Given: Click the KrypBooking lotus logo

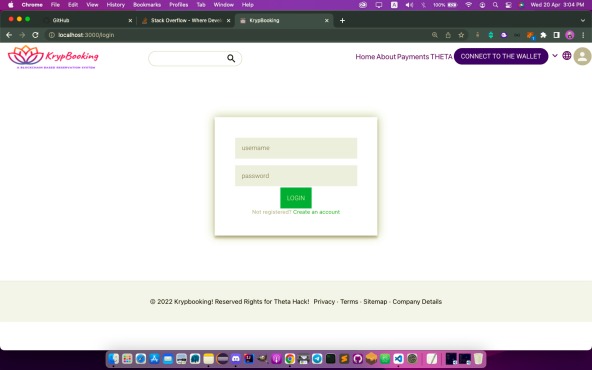Looking at the screenshot, I should click(53, 57).
